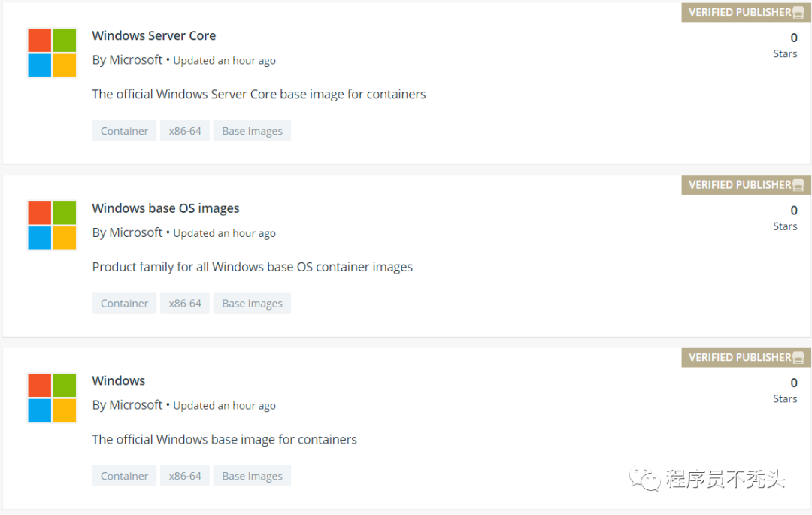
Task: Open the Windows image title link
Action: pyautogui.click(x=119, y=380)
